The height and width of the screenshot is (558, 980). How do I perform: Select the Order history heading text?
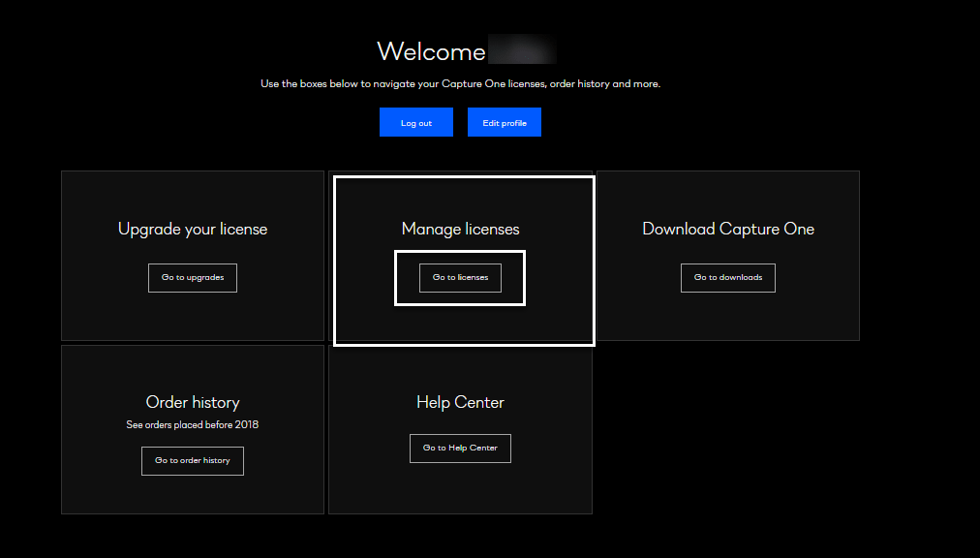(x=192, y=402)
